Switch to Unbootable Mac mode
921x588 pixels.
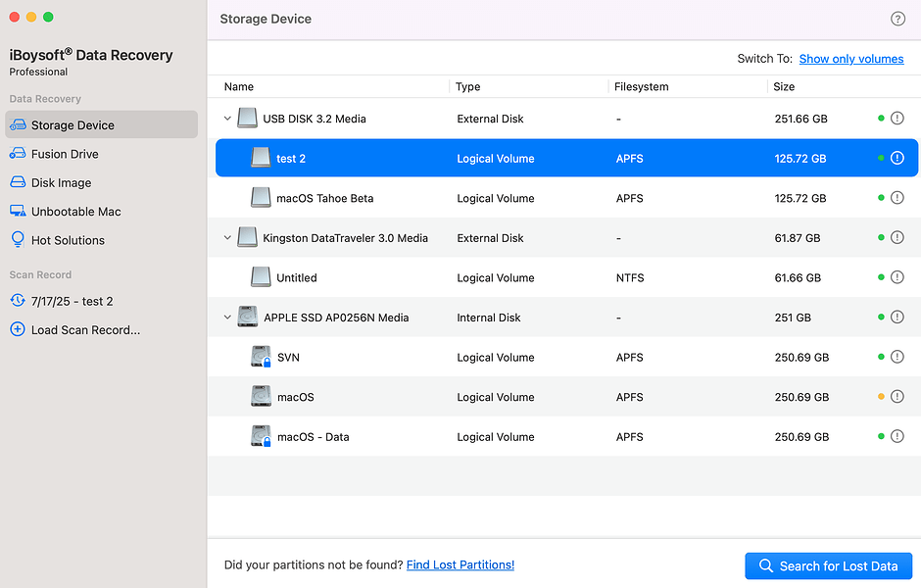[x=102, y=212]
